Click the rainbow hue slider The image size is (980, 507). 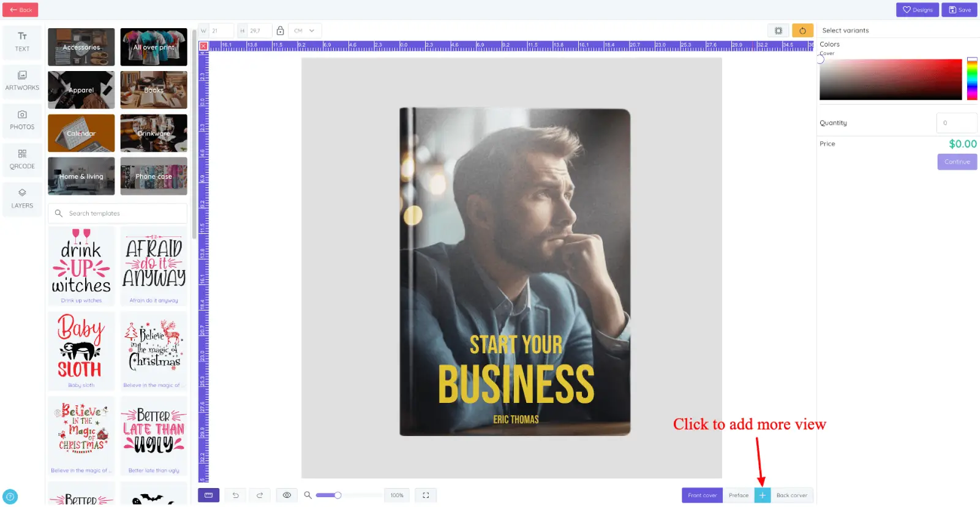pyautogui.click(x=972, y=78)
